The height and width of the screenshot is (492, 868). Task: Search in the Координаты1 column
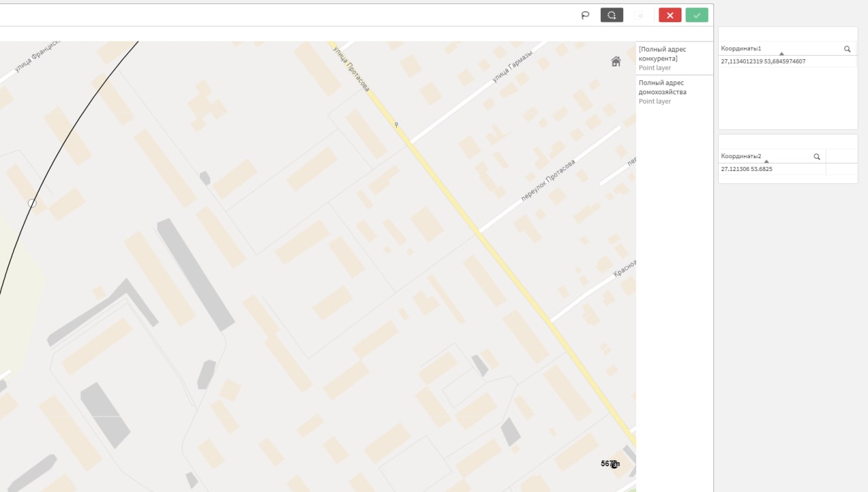click(847, 49)
